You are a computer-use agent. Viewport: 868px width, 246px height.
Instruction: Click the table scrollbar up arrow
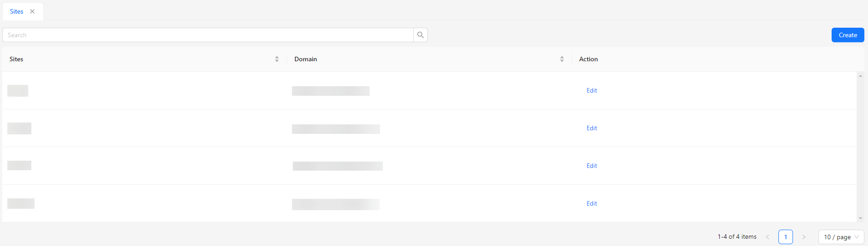(x=860, y=76)
